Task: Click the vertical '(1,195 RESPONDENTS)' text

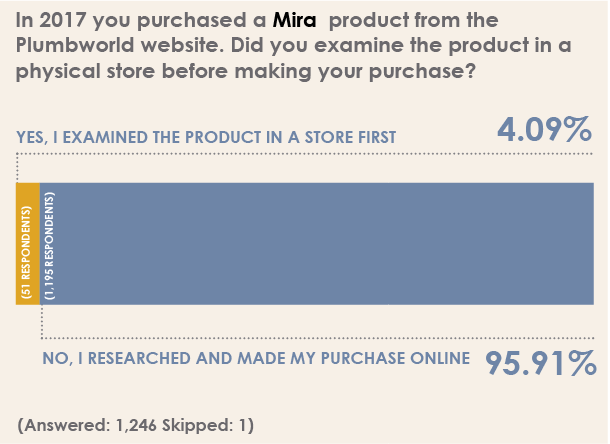Action: (50, 246)
